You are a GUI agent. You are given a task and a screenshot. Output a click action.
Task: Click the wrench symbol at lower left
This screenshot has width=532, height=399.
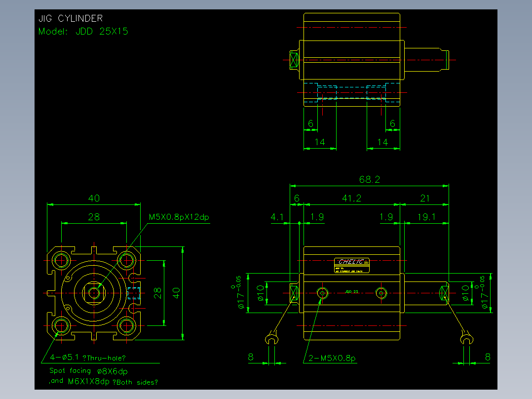(x=271, y=339)
